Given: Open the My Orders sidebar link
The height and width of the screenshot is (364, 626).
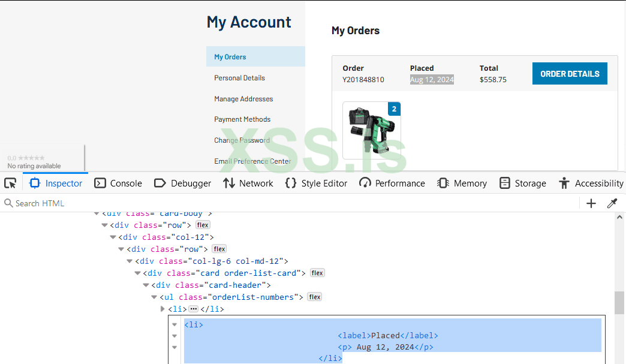Looking at the screenshot, I should tap(255, 57).
